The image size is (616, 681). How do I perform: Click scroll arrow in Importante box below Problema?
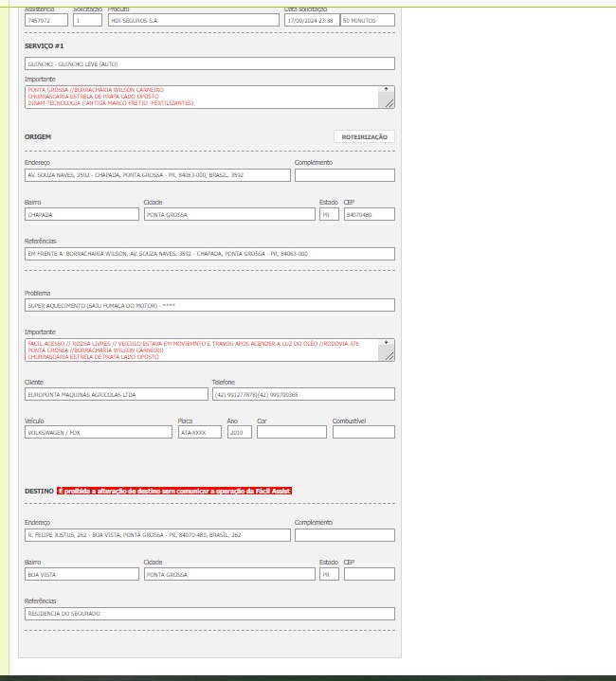click(386, 343)
